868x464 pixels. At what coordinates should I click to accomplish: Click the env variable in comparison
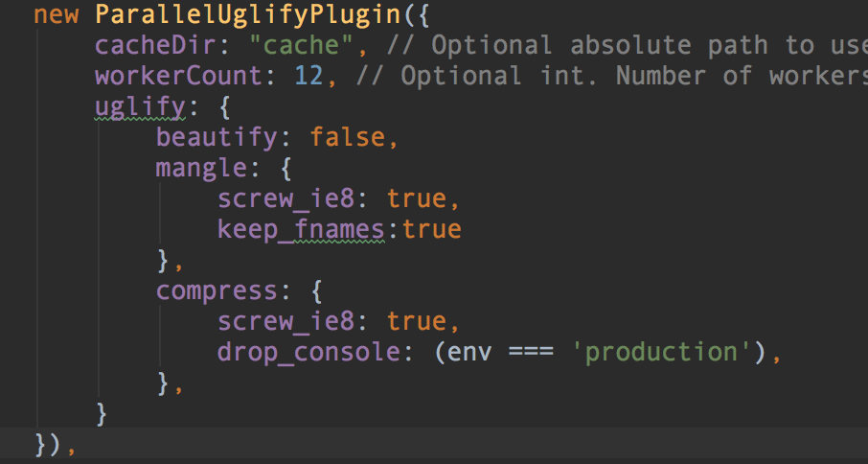click(x=468, y=353)
